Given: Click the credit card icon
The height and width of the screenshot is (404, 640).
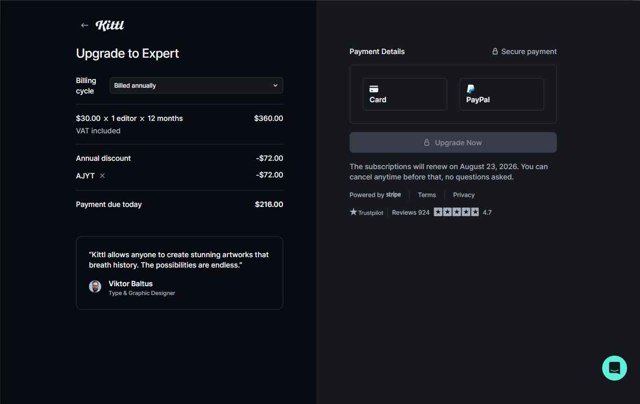Looking at the screenshot, I should point(374,89).
